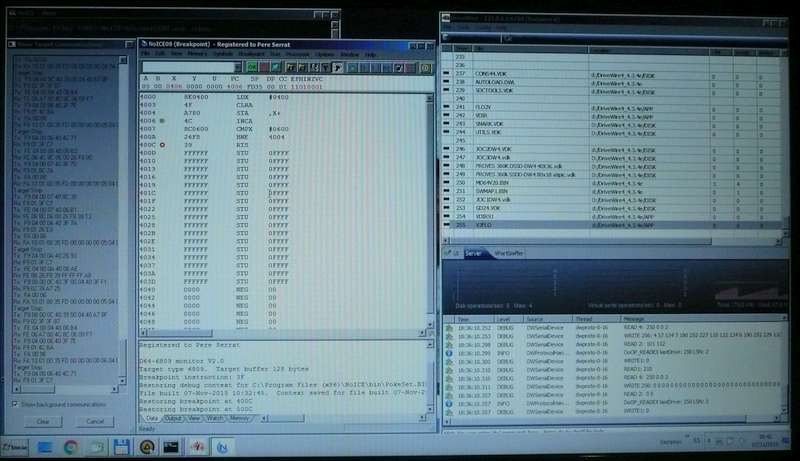Click the blue floppy disk taskbar icon
Screen dimensions: 800x461
click(121, 447)
